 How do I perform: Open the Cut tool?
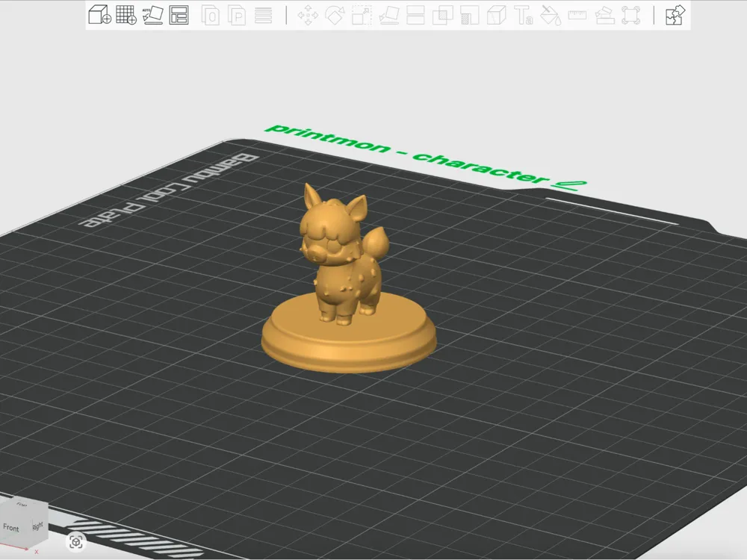(415, 15)
